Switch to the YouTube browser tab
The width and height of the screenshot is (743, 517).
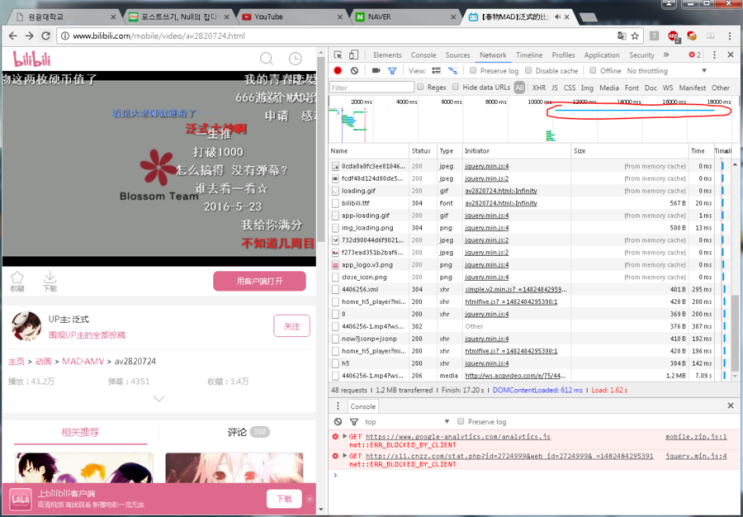coord(292,17)
